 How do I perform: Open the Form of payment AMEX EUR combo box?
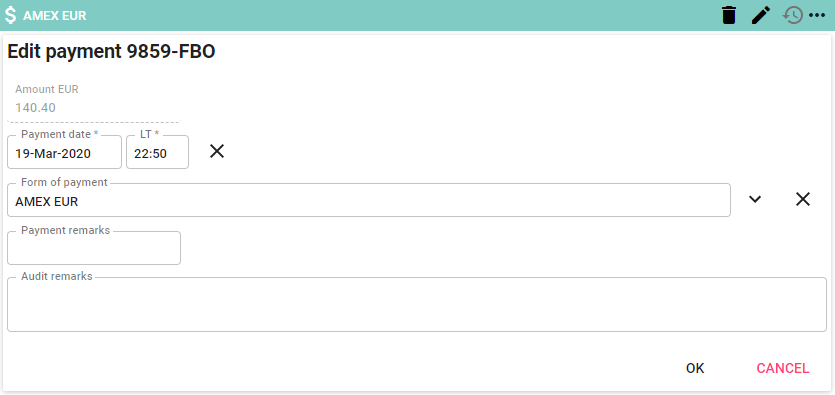coord(369,200)
